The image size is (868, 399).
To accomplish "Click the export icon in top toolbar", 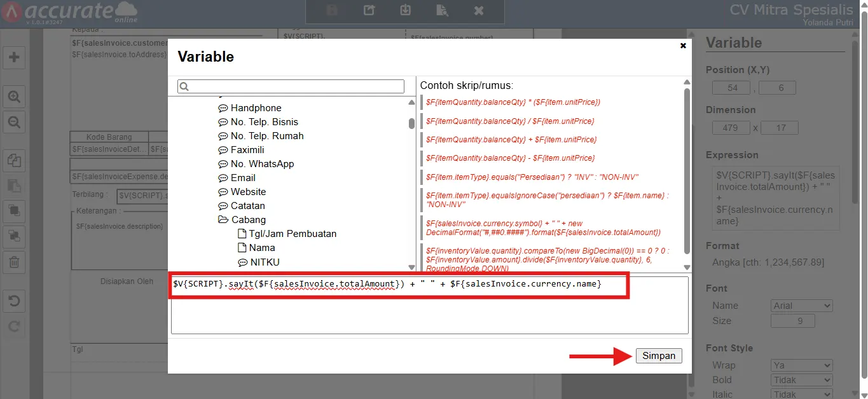I will pyautogui.click(x=369, y=11).
